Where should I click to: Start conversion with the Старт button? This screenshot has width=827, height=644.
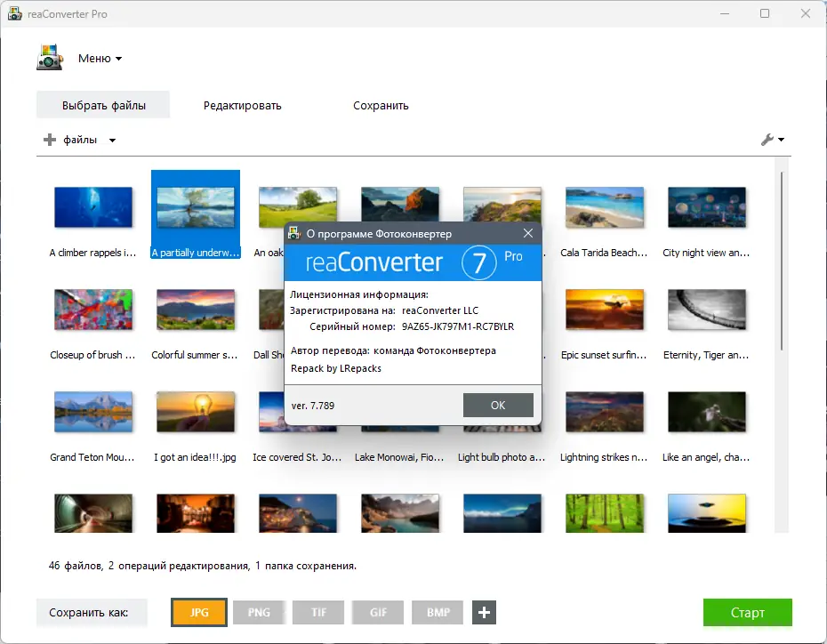pyautogui.click(x=747, y=612)
